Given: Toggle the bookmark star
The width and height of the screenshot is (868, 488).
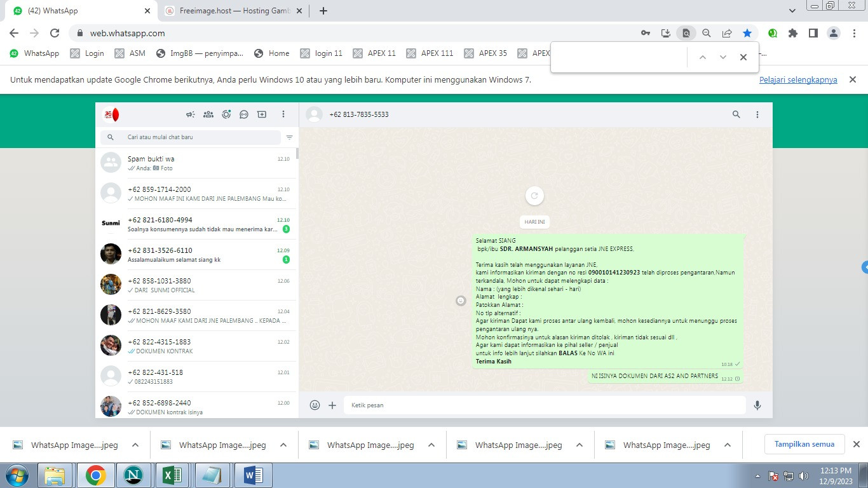Looking at the screenshot, I should (747, 33).
